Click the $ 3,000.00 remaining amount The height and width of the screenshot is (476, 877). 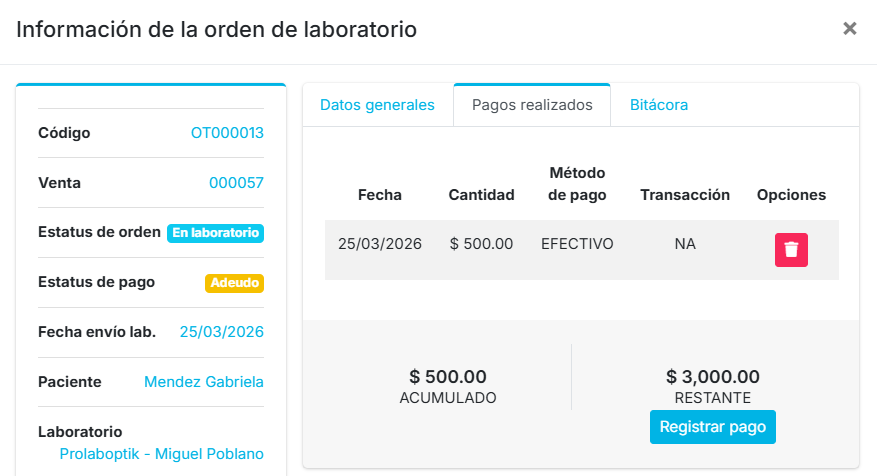tap(713, 377)
